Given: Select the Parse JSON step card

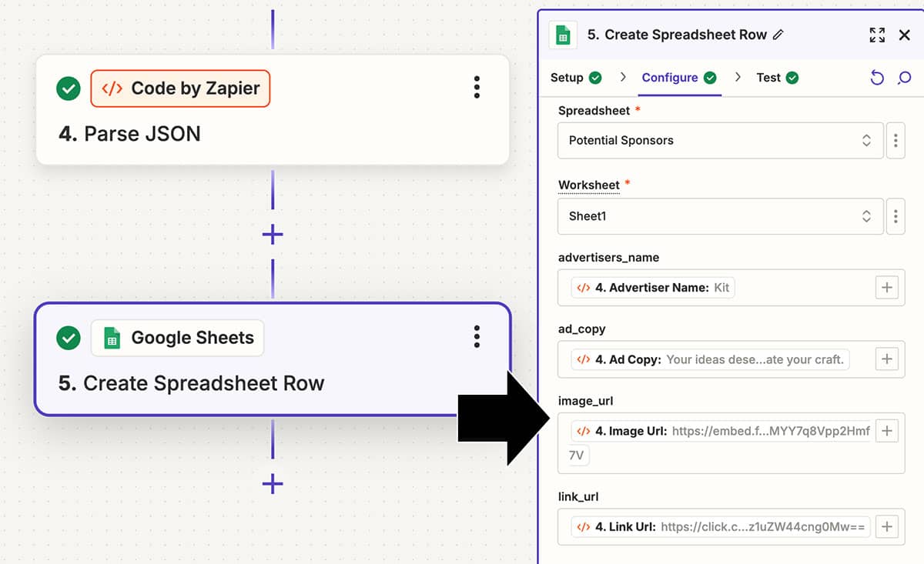Looking at the screenshot, I should 273,109.
